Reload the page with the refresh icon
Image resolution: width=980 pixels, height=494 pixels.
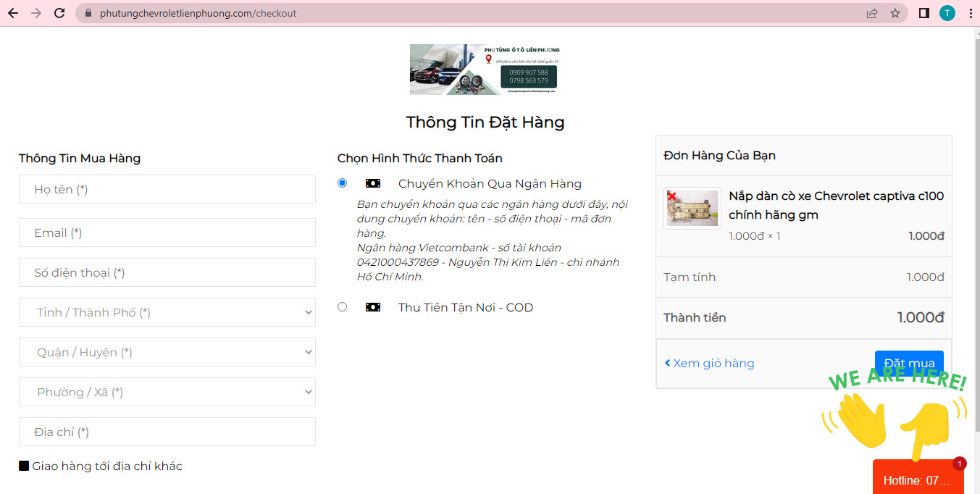tap(60, 13)
